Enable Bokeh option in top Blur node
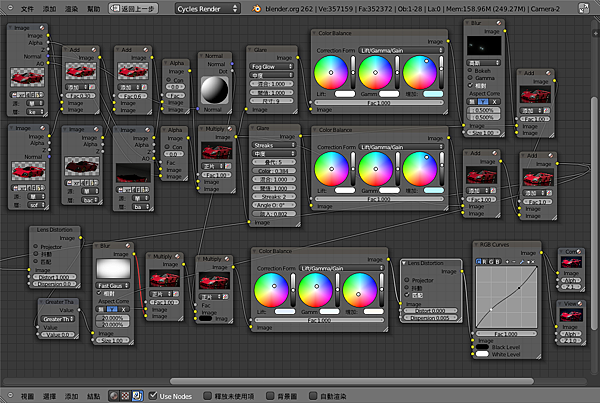The height and width of the screenshot is (403, 600). (470, 71)
